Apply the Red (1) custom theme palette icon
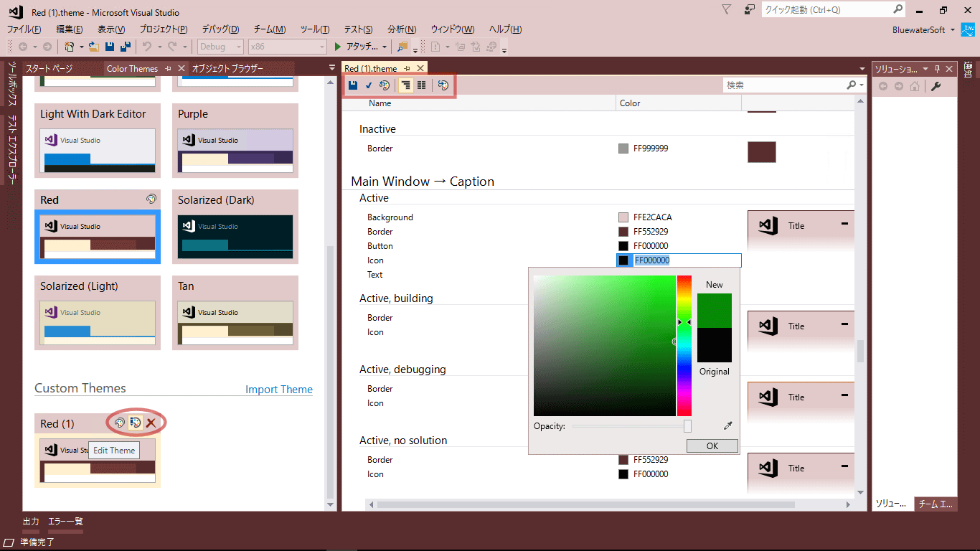The height and width of the screenshot is (551, 980). (119, 423)
